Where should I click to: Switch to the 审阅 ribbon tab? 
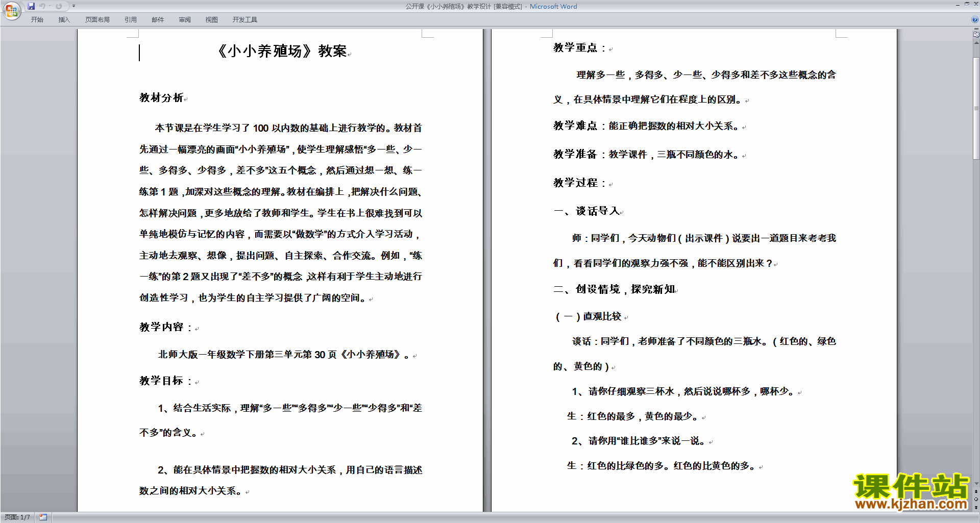[185, 20]
